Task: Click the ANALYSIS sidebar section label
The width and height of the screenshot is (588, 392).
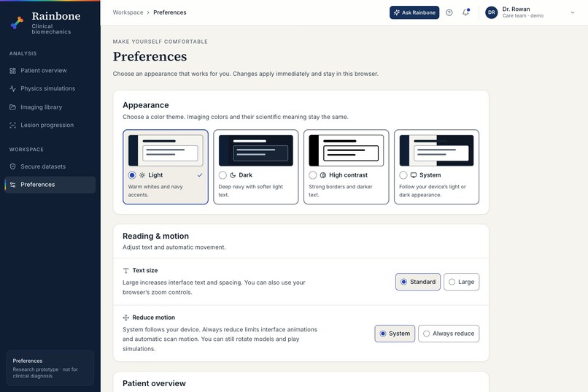Action: pos(23,53)
